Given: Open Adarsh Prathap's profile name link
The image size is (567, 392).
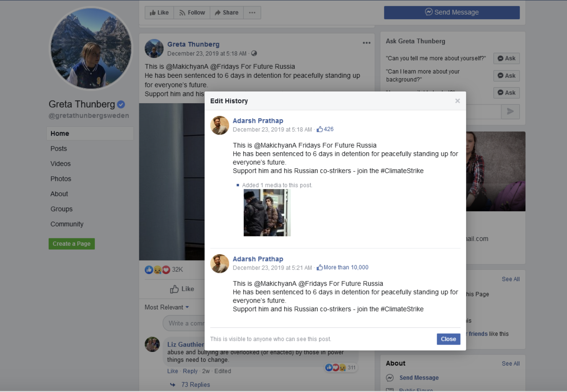Looking at the screenshot, I should (258, 121).
